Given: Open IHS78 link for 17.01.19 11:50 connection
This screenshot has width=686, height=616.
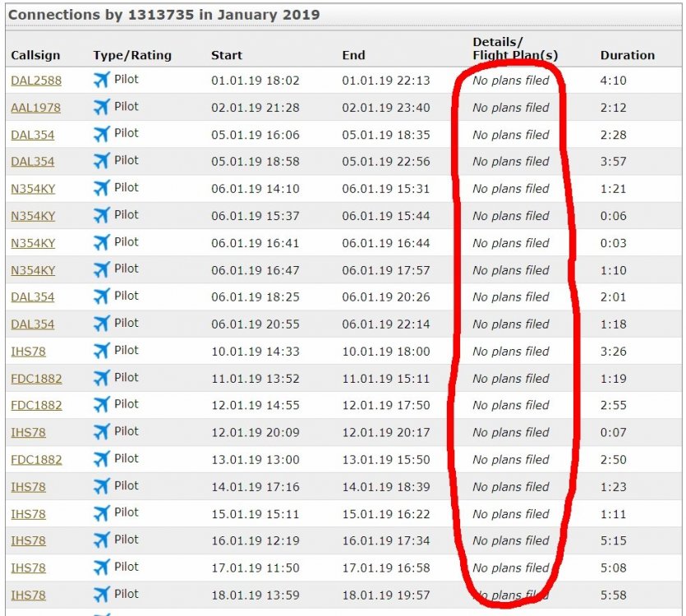Looking at the screenshot, I should [x=28, y=568].
